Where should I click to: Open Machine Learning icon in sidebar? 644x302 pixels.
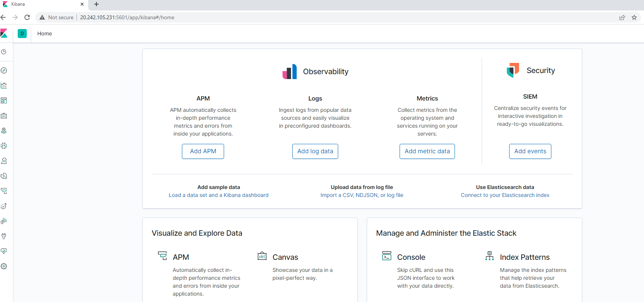pyautogui.click(x=4, y=146)
